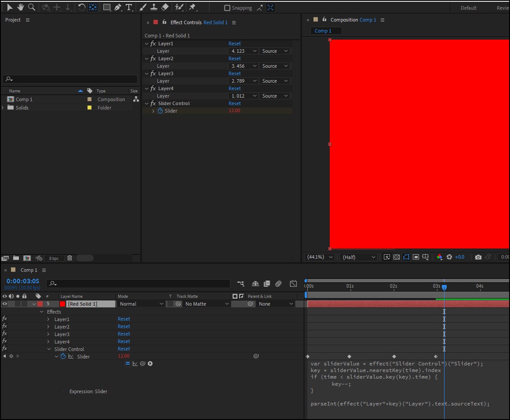Activate the Type tool
510x420 pixels.
coord(129,7)
